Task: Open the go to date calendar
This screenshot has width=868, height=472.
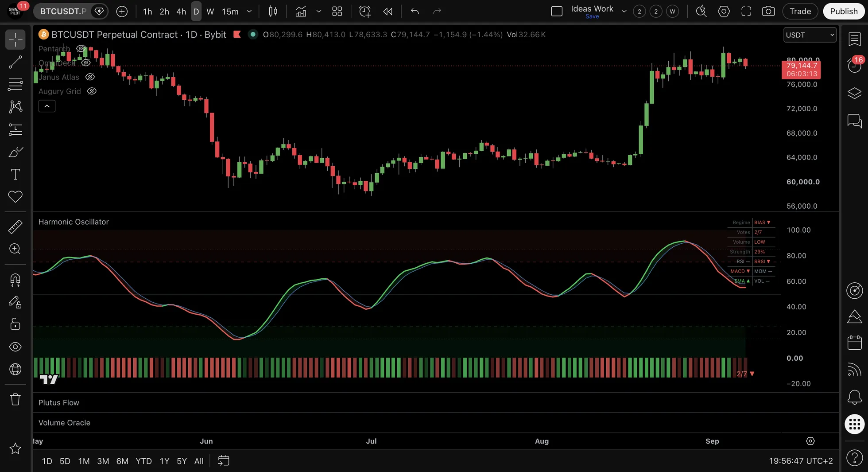Action: point(224,461)
